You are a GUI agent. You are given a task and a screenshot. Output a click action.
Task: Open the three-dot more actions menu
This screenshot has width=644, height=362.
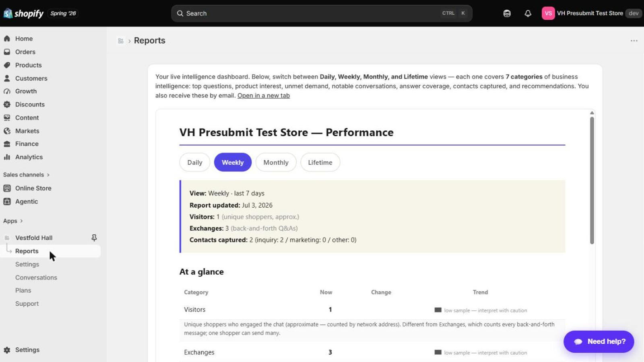(x=634, y=41)
